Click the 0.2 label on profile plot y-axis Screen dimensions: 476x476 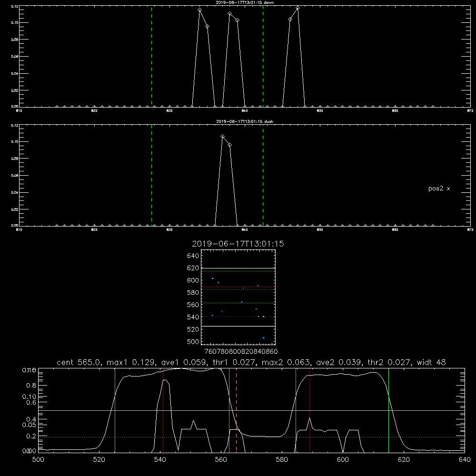[31, 436]
